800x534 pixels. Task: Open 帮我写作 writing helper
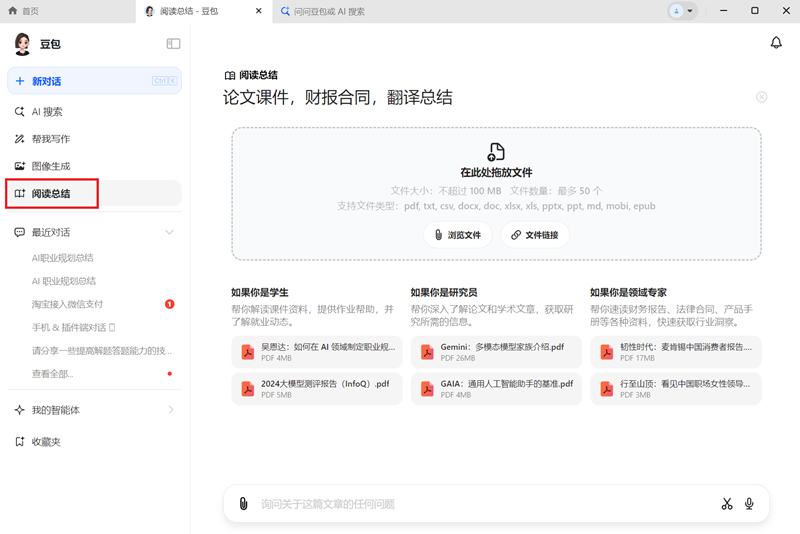coord(94,139)
